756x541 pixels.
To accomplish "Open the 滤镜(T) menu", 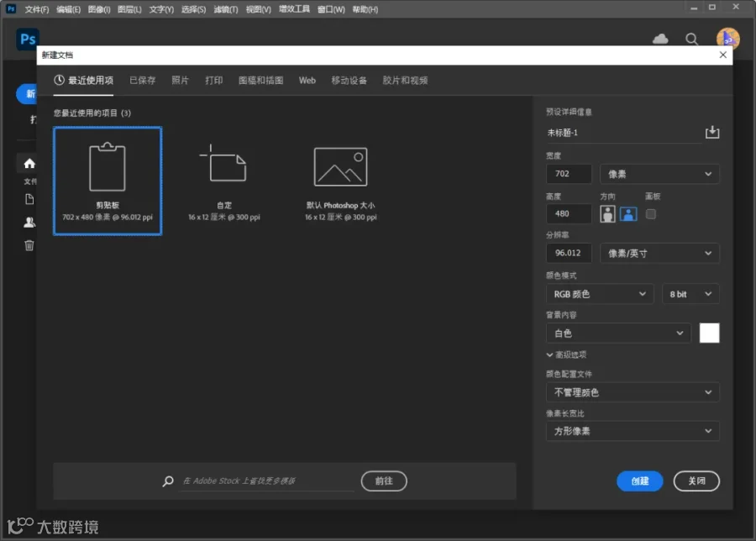I will (226, 9).
